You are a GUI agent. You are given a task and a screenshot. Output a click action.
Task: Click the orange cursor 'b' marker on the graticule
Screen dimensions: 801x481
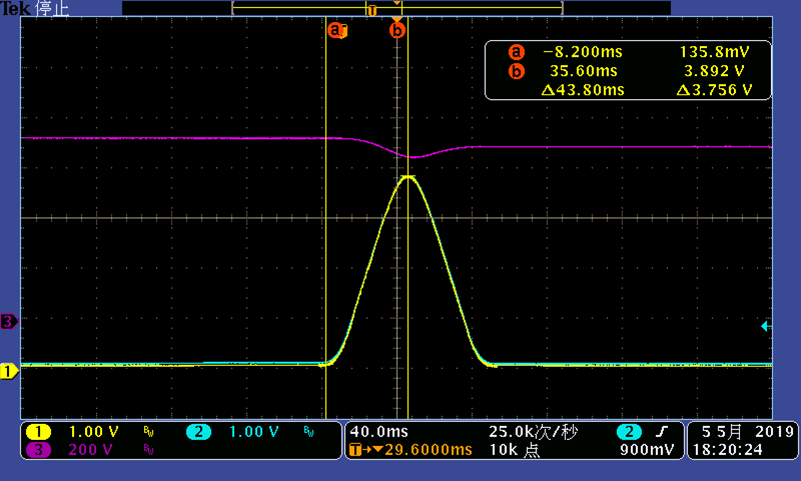[398, 31]
